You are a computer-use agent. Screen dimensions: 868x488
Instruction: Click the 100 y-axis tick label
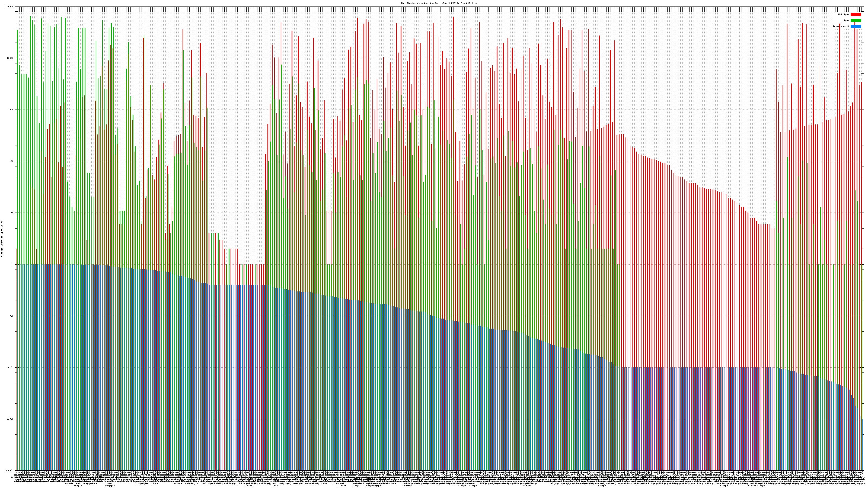(x=12, y=161)
